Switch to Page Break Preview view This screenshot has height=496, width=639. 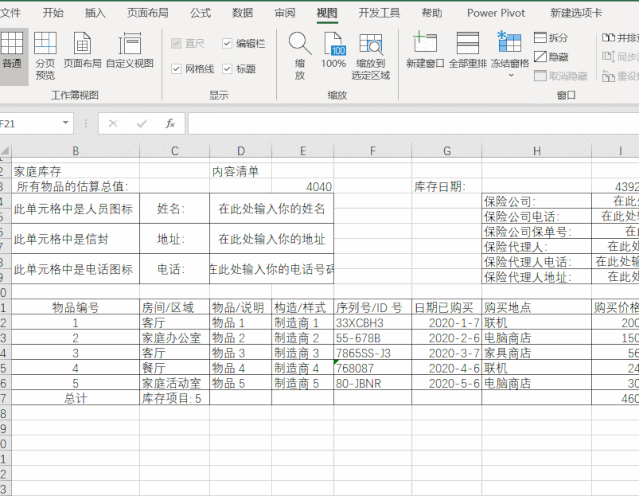tap(45, 53)
